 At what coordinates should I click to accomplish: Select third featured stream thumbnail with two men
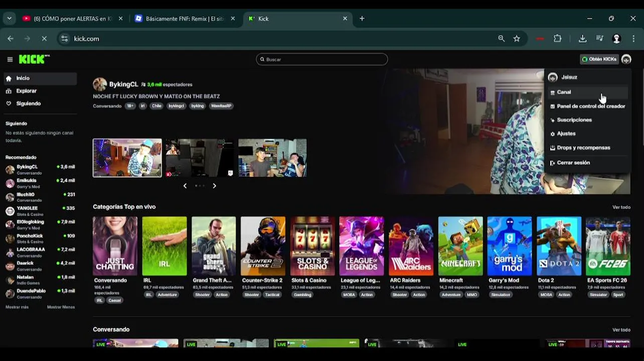pyautogui.click(x=272, y=158)
